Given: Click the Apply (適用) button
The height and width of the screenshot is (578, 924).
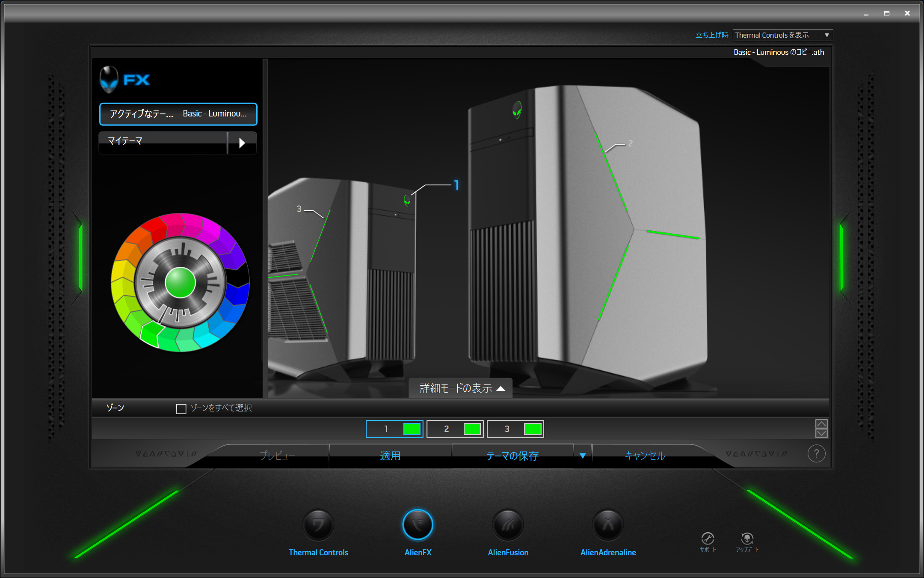Looking at the screenshot, I should pos(390,456).
